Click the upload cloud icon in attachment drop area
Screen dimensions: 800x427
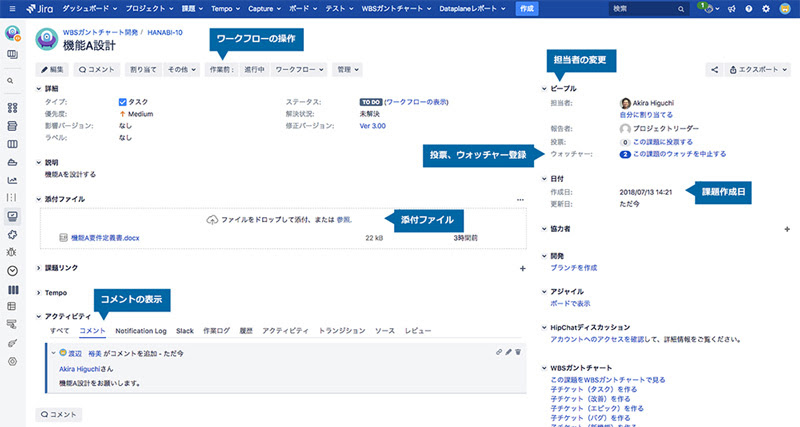click(212, 220)
